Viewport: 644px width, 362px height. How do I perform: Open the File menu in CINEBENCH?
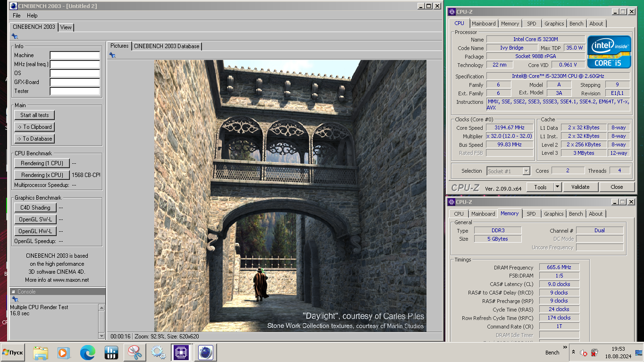point(17,16)
